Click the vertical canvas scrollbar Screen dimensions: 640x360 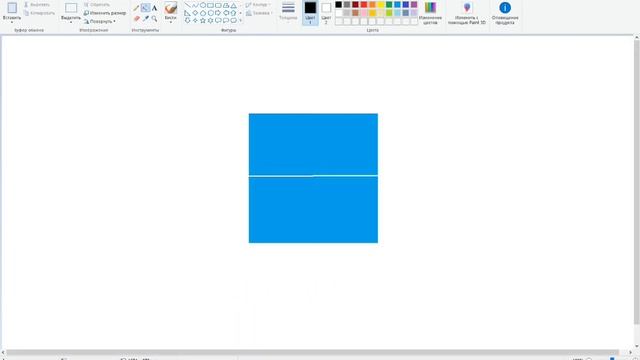[x=637, y=183]
